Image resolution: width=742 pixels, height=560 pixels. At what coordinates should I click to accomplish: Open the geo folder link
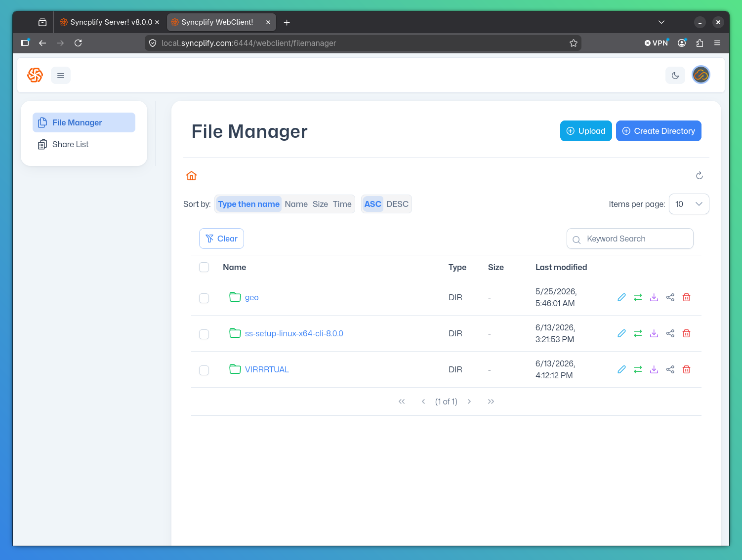click(x=251, y=297)
